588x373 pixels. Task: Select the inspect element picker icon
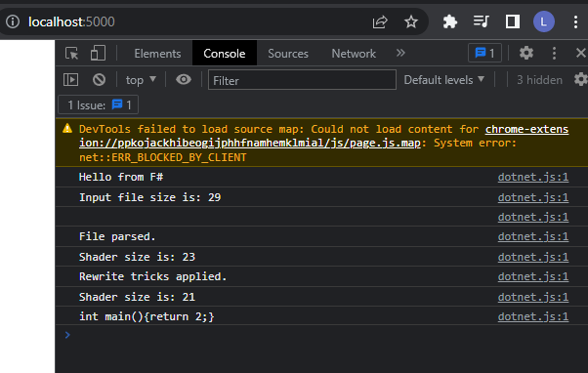(x=71, y=54)
